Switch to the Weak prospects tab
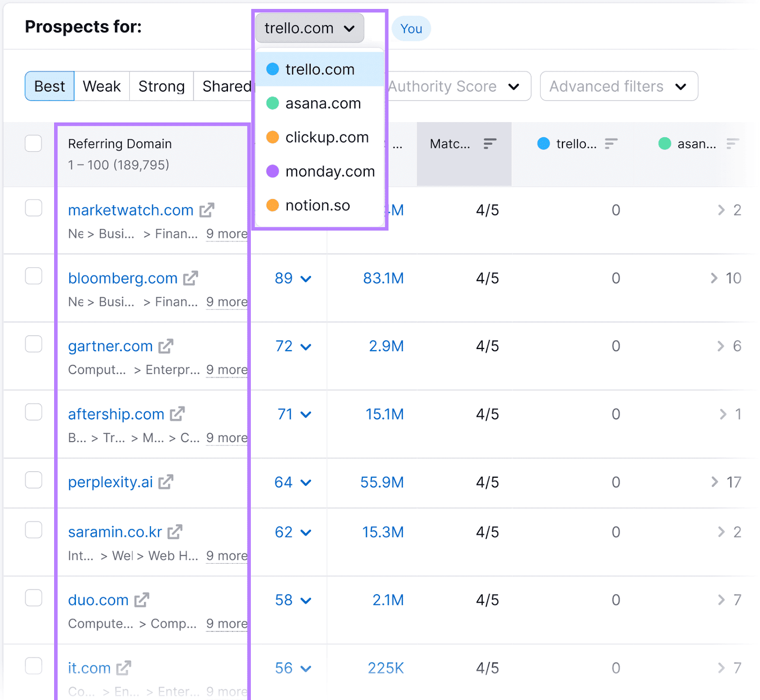This screenshot has height=700, width=760. pos(101,86)
